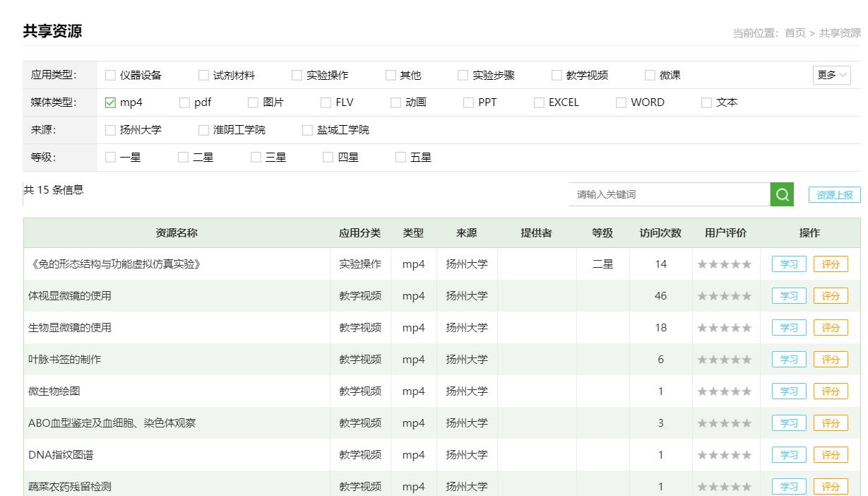The width and height of the screenshot is (868, 496).
Task: Click 评分 for 微生物绘图
Action: (x=831, y=391)
